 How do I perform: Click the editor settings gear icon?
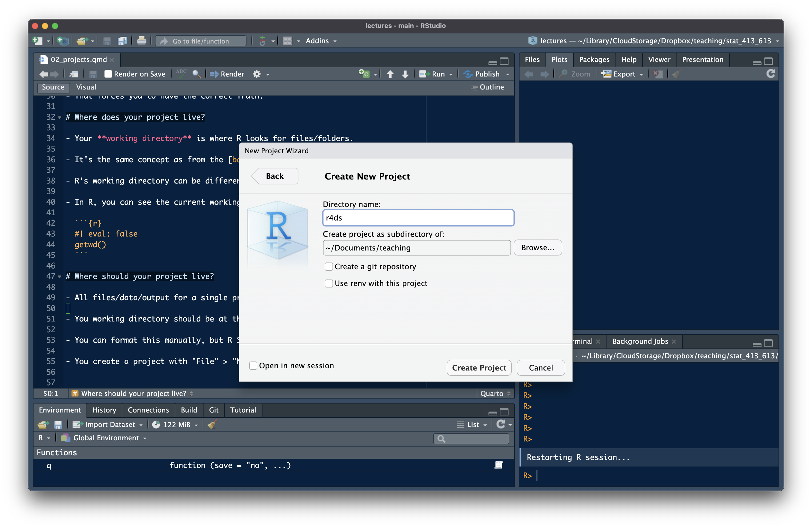pos(257,74)
